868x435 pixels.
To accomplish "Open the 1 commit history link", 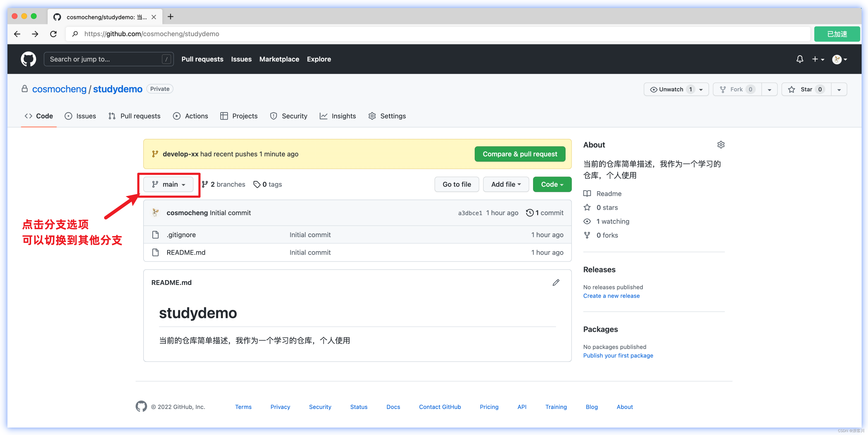I will point(545,213).
